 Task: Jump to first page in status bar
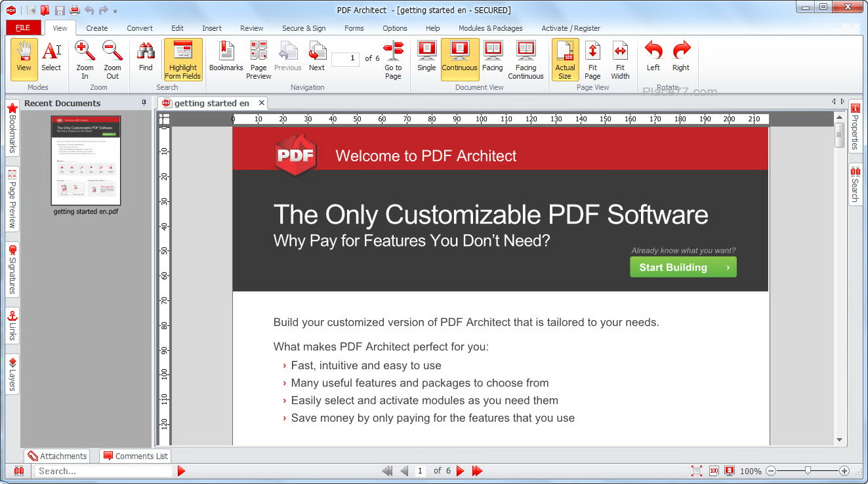[x=387, y=471]
